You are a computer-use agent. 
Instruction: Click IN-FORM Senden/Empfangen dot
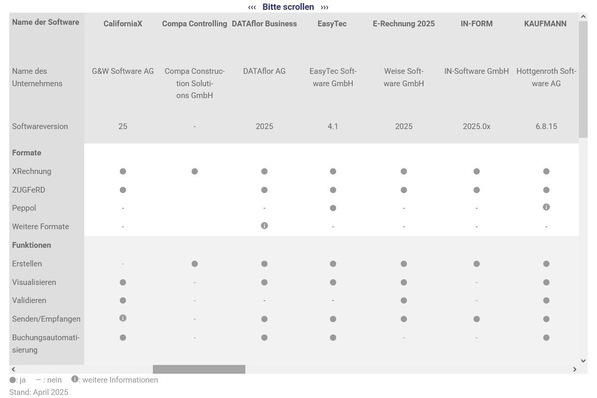[x=476, y=319]
